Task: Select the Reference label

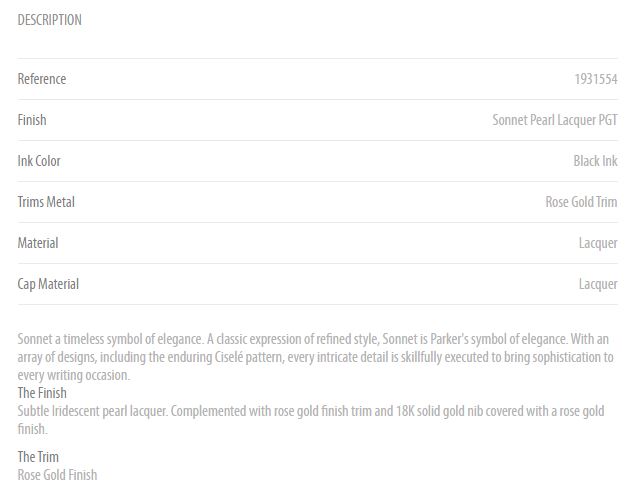Action: coord(42,79)
